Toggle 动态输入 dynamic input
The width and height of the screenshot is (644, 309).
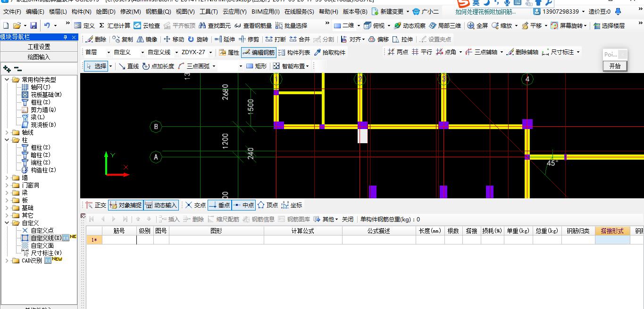[x=161, y=205]
